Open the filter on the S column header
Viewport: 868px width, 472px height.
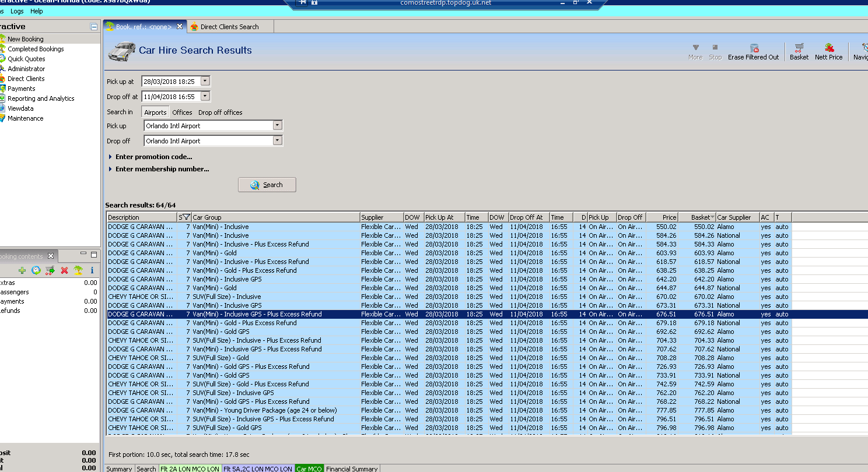click(187, 217)
